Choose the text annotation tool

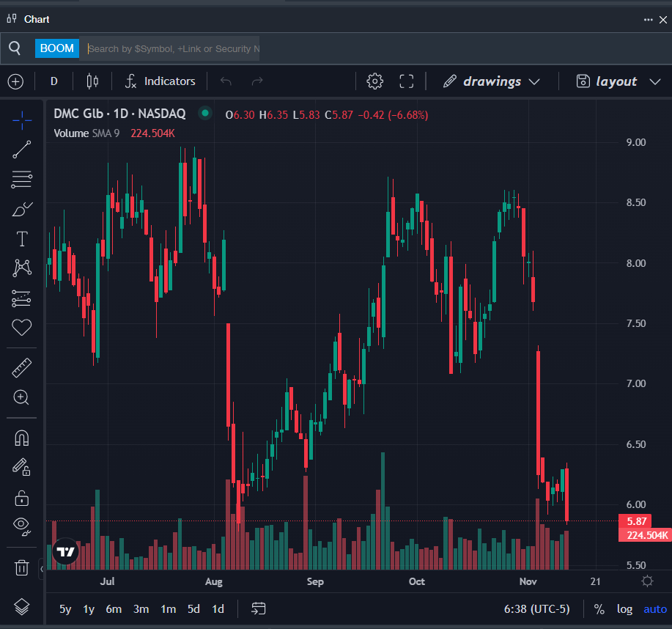(22, 238)
